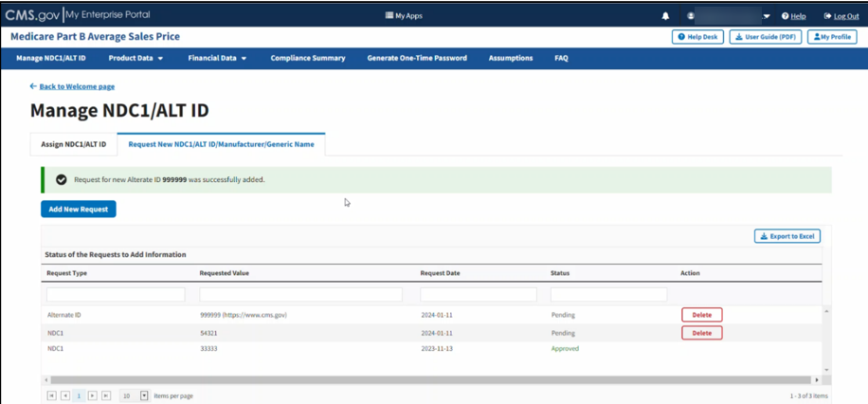Expand the Product Data menu
The height and width of the screenshot is (404, 868).
click(136, 58)
